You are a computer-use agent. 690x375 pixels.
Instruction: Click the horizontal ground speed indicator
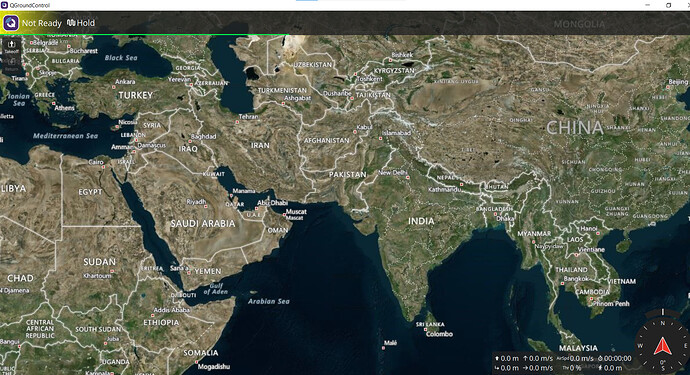coord(538,368)
